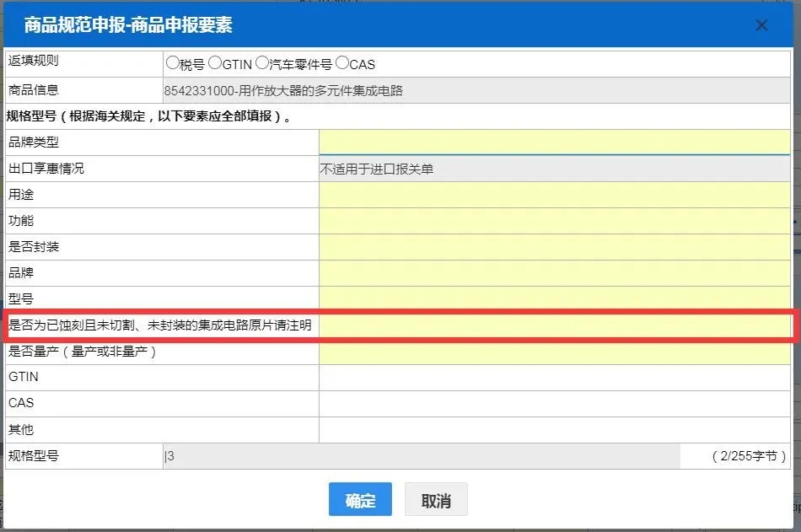
Task: Click the GTIN text input row
Action: pos(554,378)
